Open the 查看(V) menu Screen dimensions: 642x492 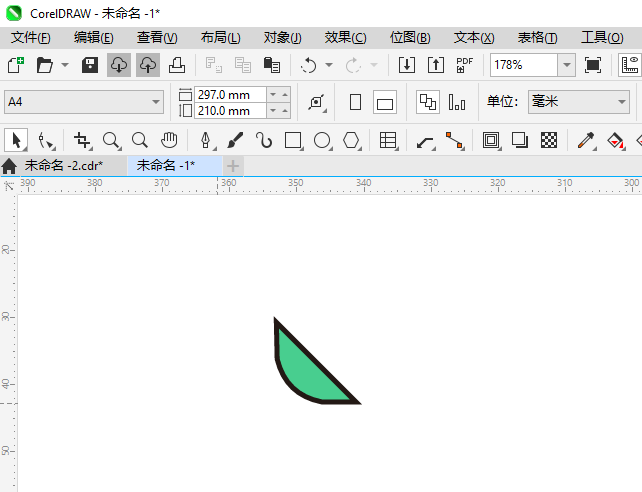[157, 38]
